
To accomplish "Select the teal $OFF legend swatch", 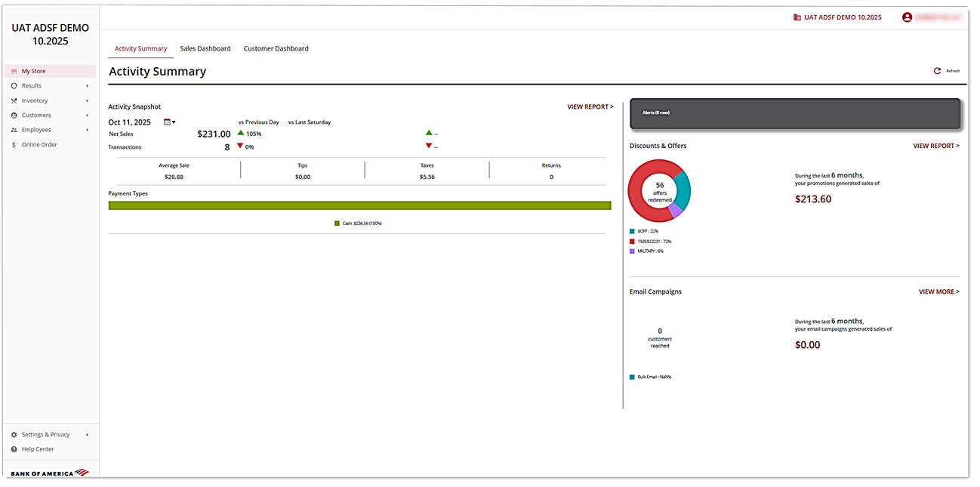I will pos(630,231).
